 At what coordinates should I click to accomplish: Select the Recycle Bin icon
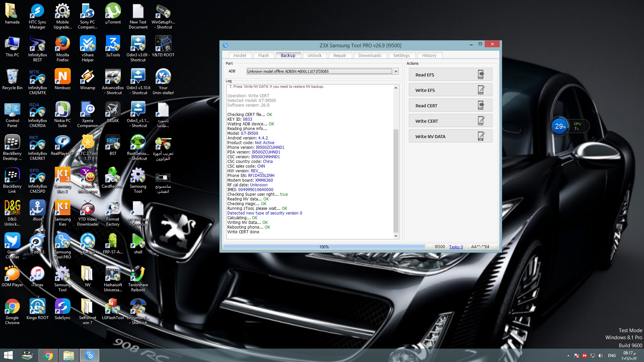coord(12,79)
